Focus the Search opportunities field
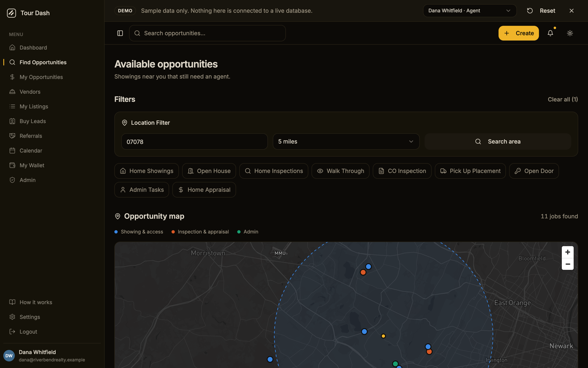 [207, 33]
